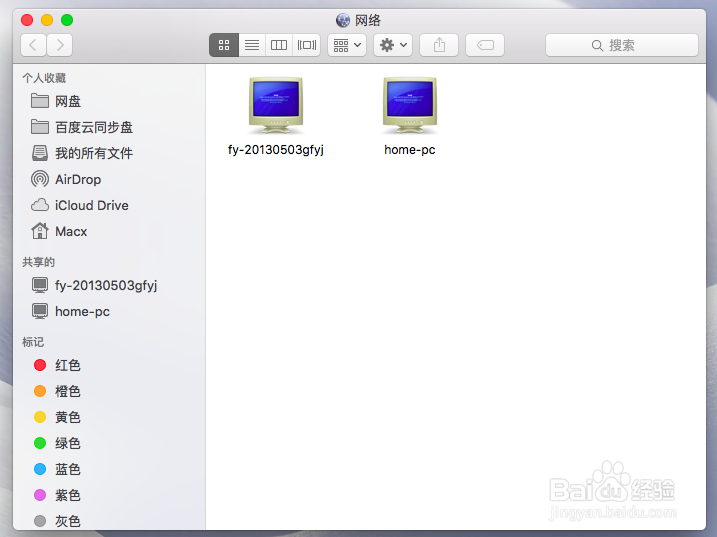Screen dimensions: 717x537
Task: Switch to icon view in toolbar
Action: point(224,45)
